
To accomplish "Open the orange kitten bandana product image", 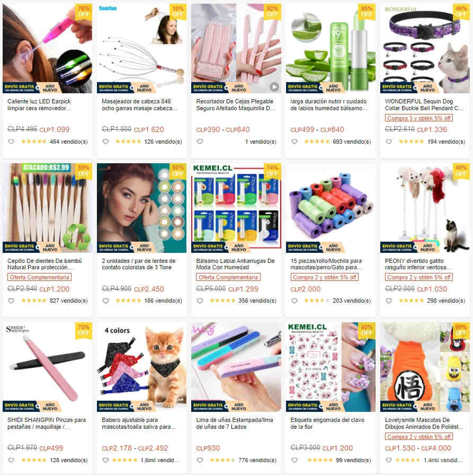I will (x=141, y=367).
